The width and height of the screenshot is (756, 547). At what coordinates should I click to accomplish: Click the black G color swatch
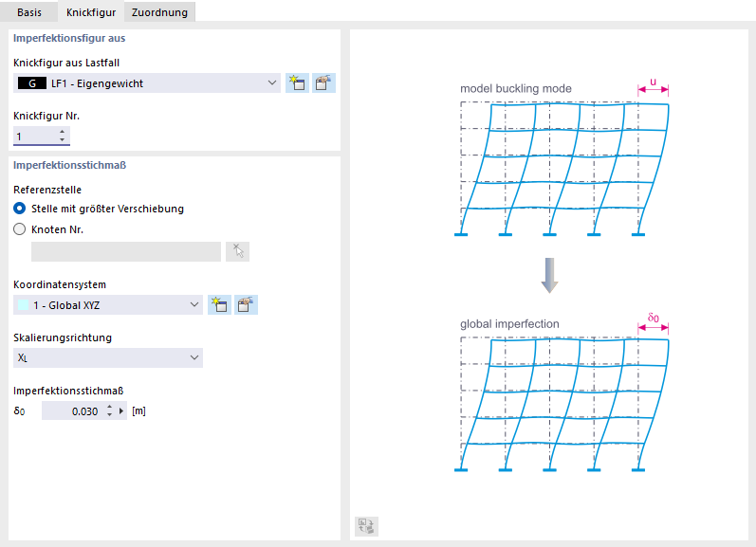coord(33,83)
